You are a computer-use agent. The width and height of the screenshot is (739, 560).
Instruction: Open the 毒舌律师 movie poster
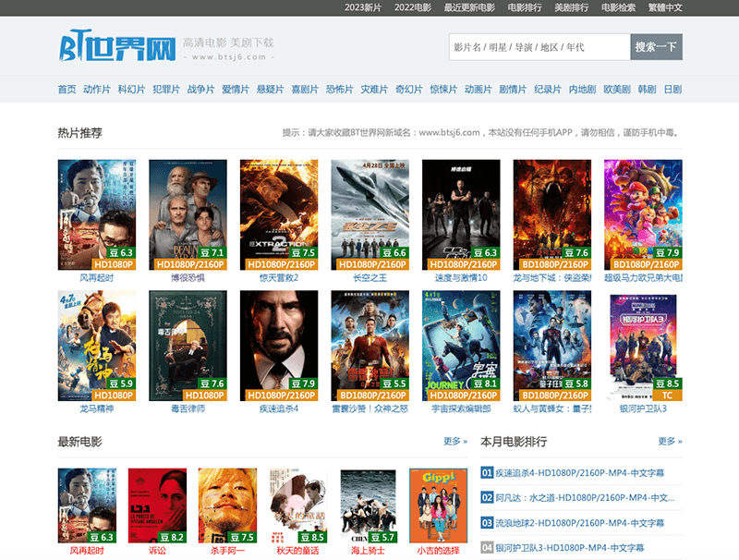(188, 346)
